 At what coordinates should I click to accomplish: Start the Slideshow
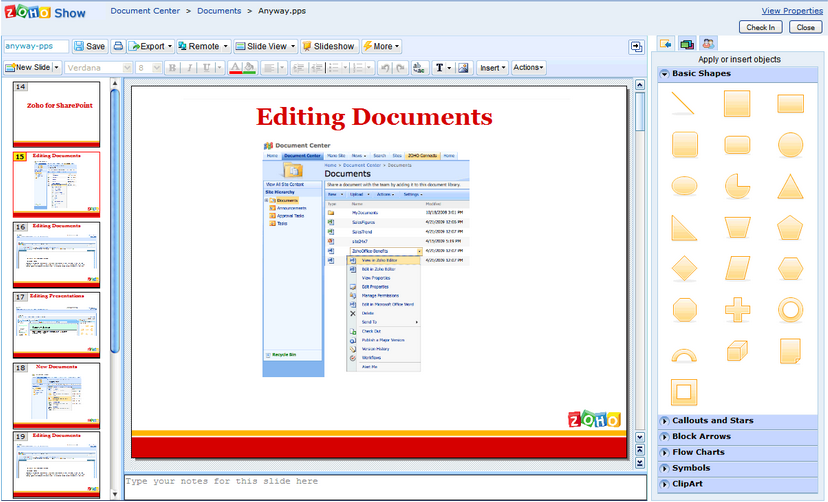[329, 46]
